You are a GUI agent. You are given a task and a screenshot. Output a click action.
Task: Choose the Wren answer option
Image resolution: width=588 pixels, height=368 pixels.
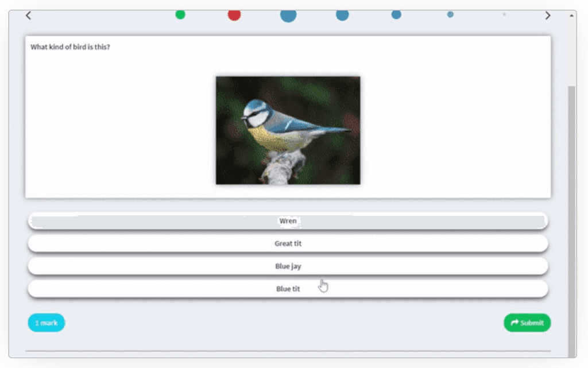(x=288, y=221)
